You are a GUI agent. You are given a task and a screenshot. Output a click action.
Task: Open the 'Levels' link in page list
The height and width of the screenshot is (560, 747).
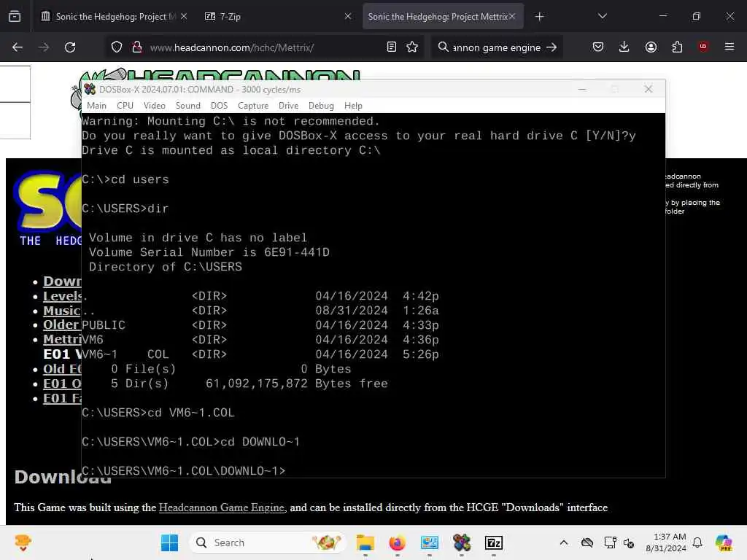[63, 296]
